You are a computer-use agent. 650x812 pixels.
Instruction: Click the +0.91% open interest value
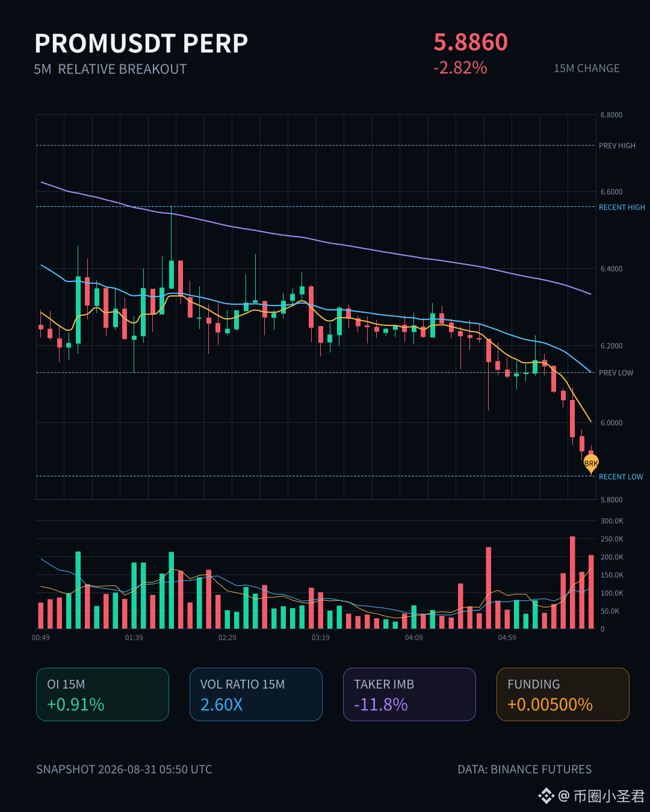tap(76, 704)
